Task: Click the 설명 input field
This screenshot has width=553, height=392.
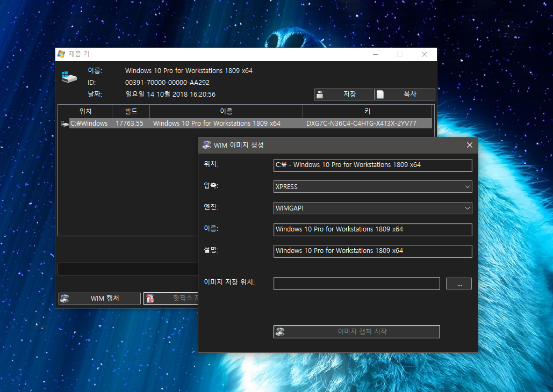Action: [x=373, y=251]
